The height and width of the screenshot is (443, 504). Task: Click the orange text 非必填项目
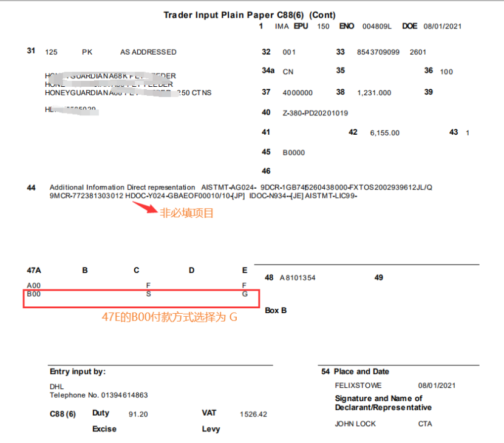point(186,213)
